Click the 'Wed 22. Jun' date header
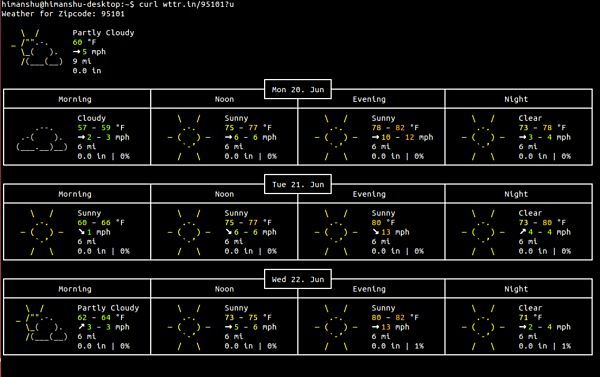This screenshot has width=600, height=377. [x=298, y=279]
